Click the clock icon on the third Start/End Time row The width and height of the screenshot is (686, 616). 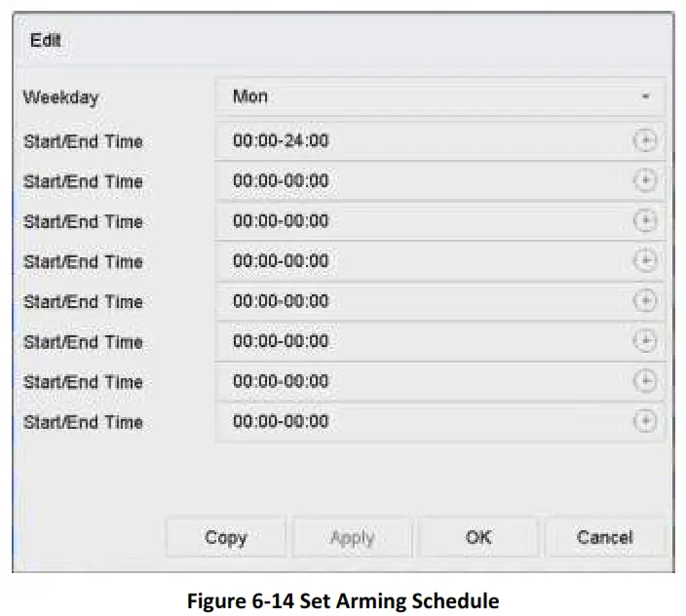coord(644,221)
